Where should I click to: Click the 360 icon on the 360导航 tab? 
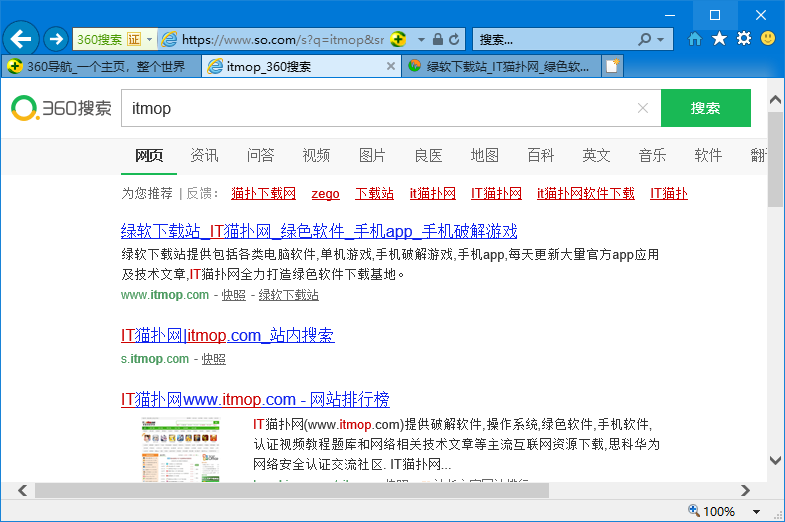tap(15, 66)
